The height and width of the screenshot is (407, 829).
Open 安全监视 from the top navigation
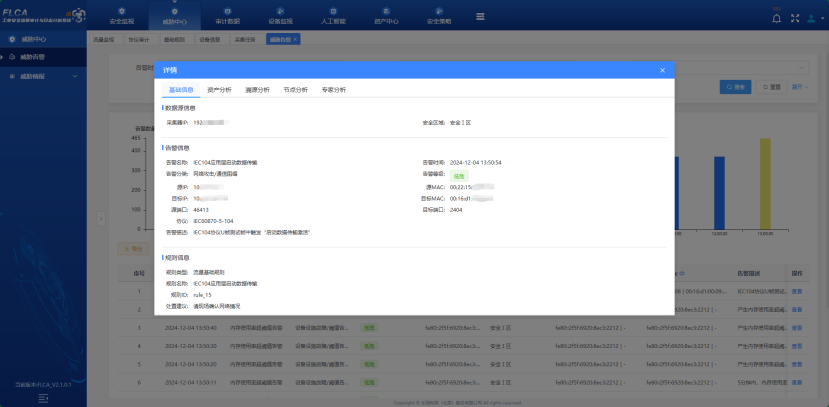click(x=121, y=16)
